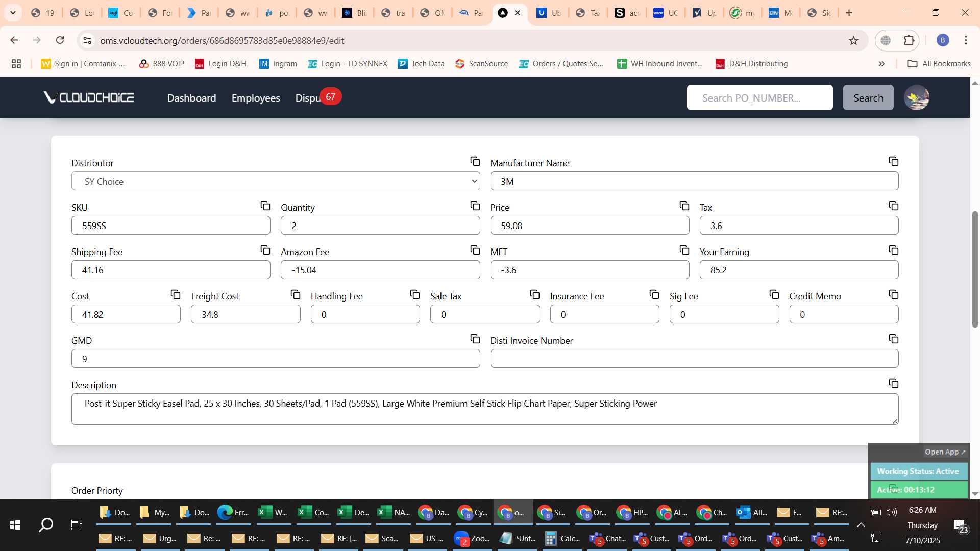Expand the hidden bookmarks overflow chevron
The image size is (980, 551).
pos(881,64)
